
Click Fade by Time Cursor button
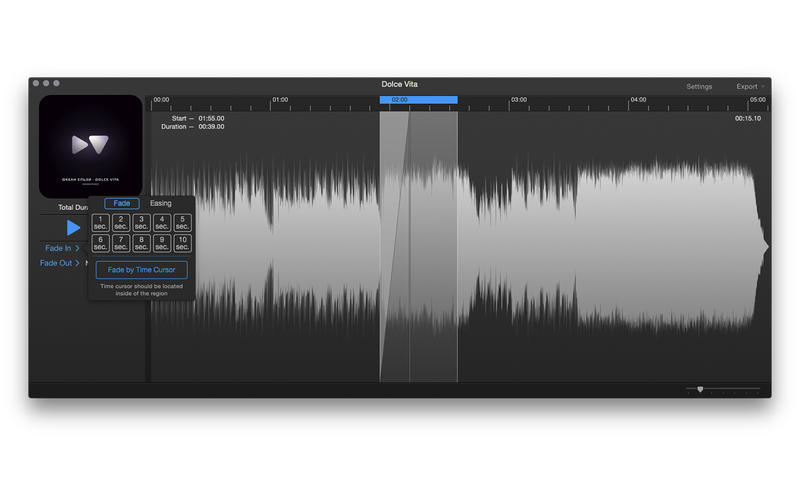point(141,270)
